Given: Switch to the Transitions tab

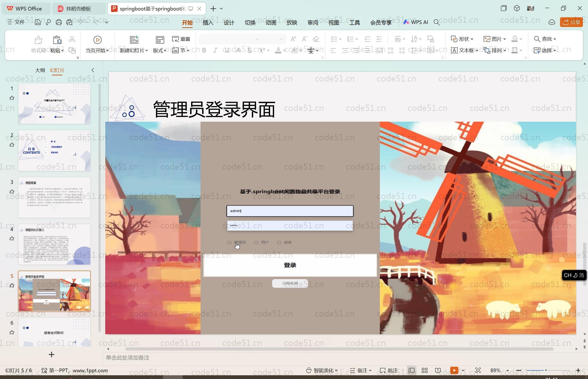Looking at the screenshot, I should (250, 23).
